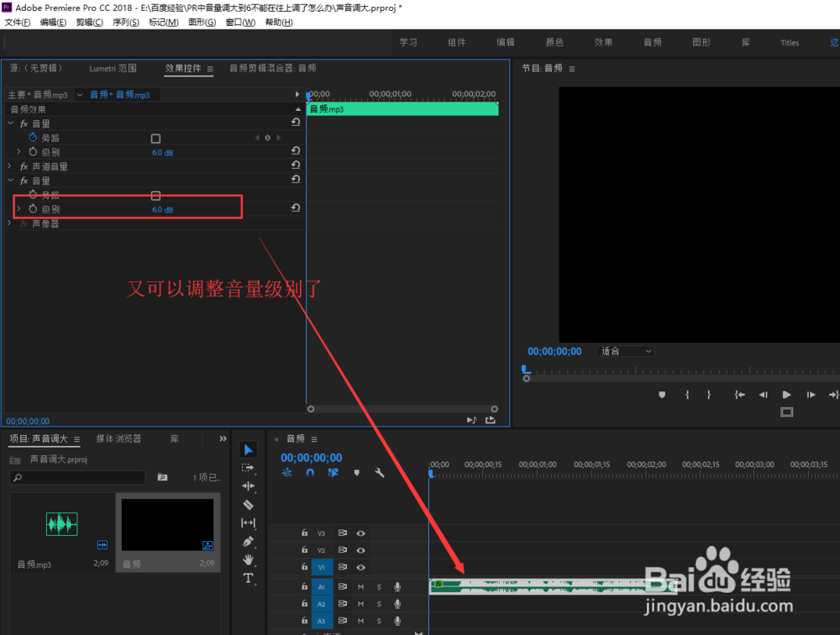Switch to 效果 workspace
This screenshot has width=840, height=635.
pos(603,42)
